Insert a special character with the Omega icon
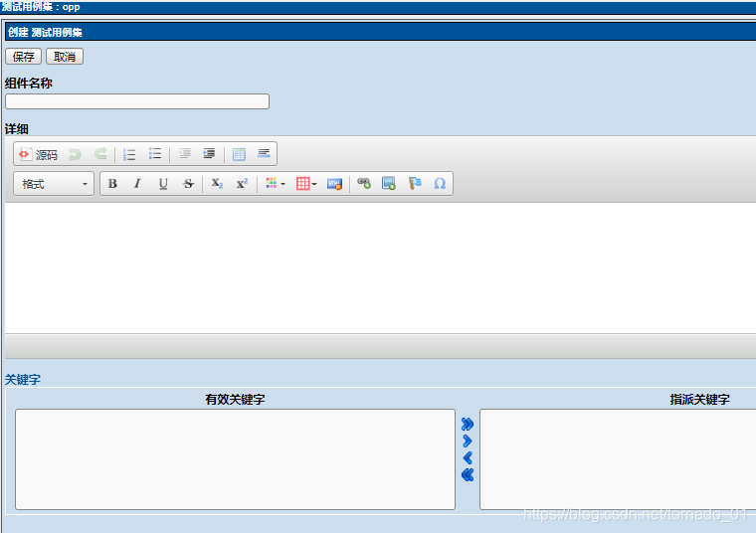Viewport: 756px width, 533px height. 440,183
